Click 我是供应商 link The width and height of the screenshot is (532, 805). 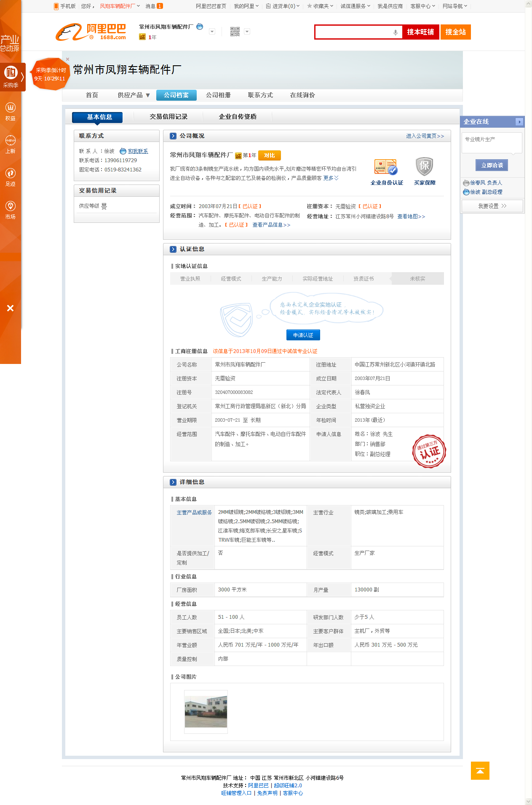(390, 6)
